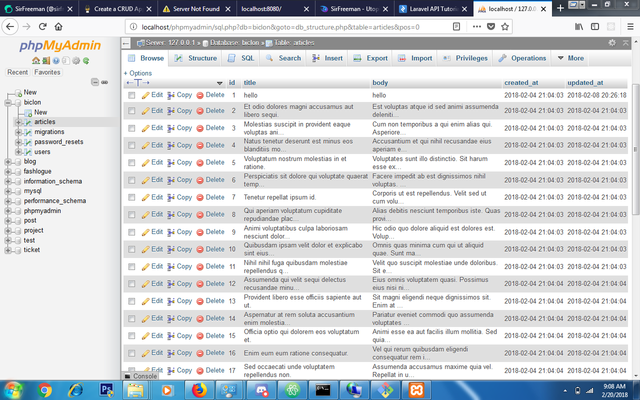Show Firefox sidebars icon
The width and height of the screenshot is (640, 400).
(x=595, y=27)
